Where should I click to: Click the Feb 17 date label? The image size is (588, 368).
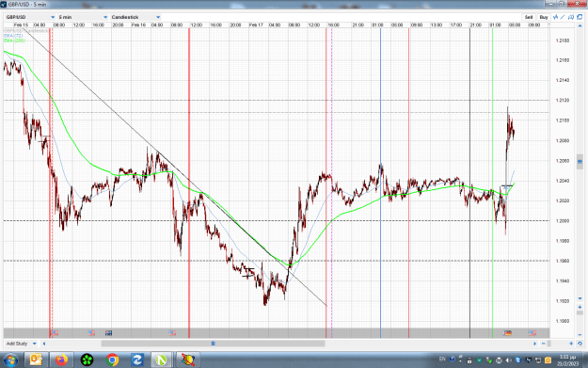[256, 25]
